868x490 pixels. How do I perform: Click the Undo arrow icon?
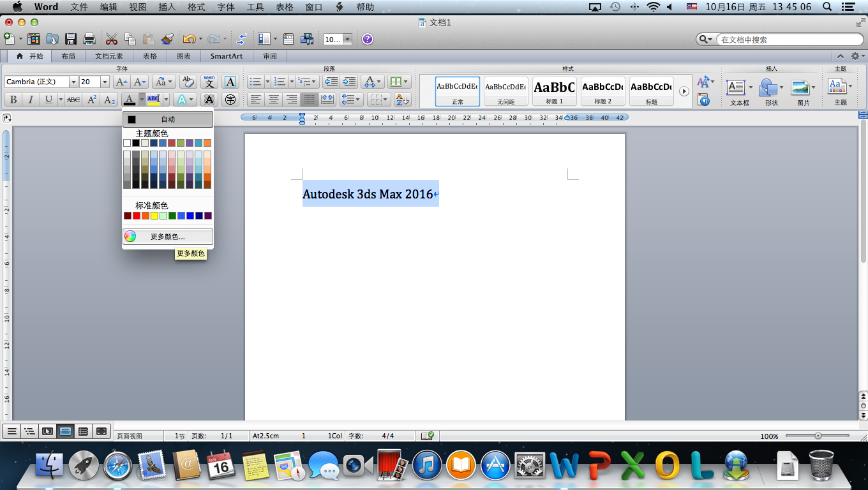[189, 39]
